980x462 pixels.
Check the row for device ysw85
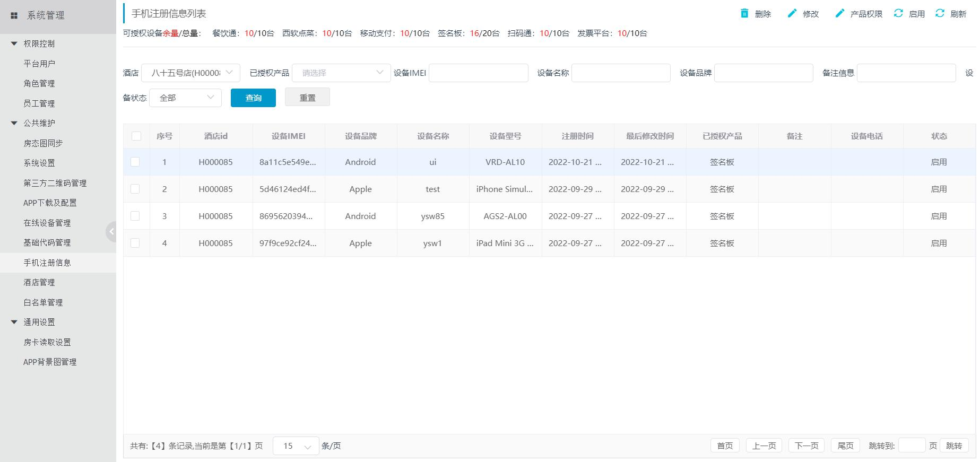coord(135,216)
